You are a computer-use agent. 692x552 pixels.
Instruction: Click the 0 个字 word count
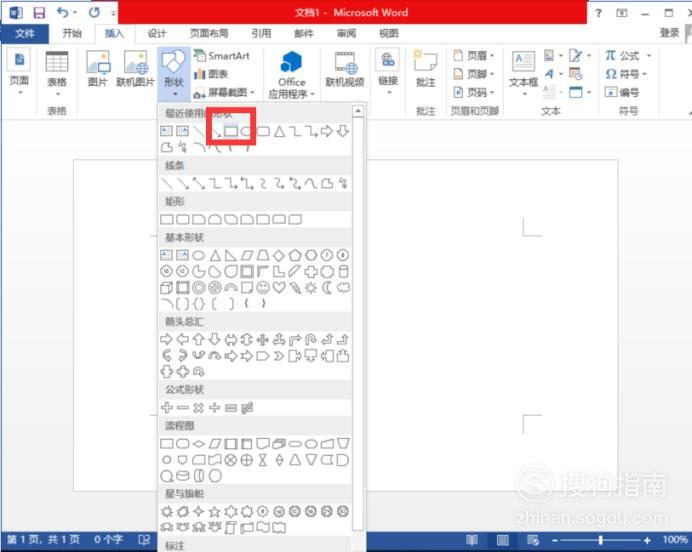tap(108, 540)
